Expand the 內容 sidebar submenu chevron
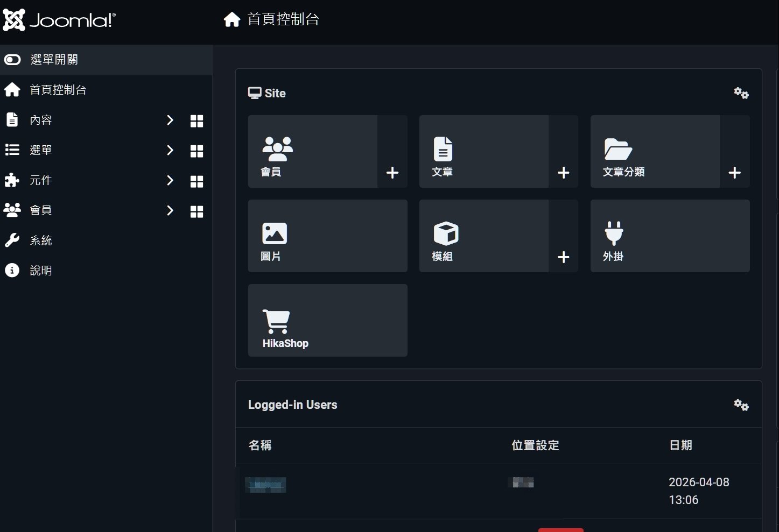The width and height of the screenshot is (779, 532). 170,120
